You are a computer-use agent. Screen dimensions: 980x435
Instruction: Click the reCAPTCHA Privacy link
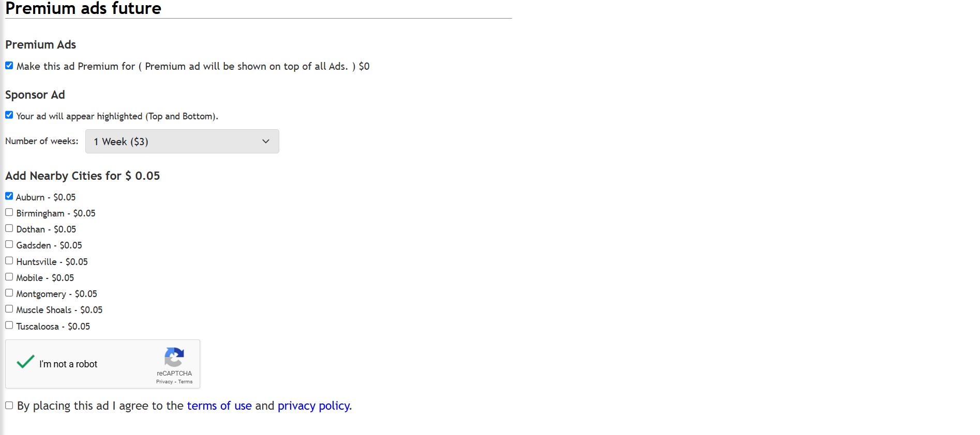pos(164,382)
